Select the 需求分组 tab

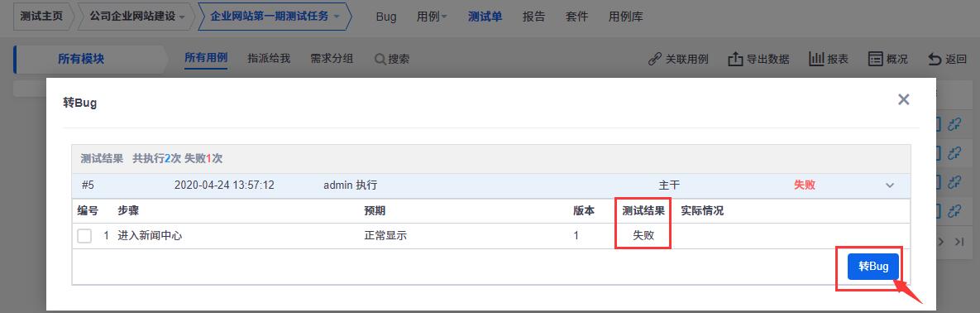click(332, 59)
